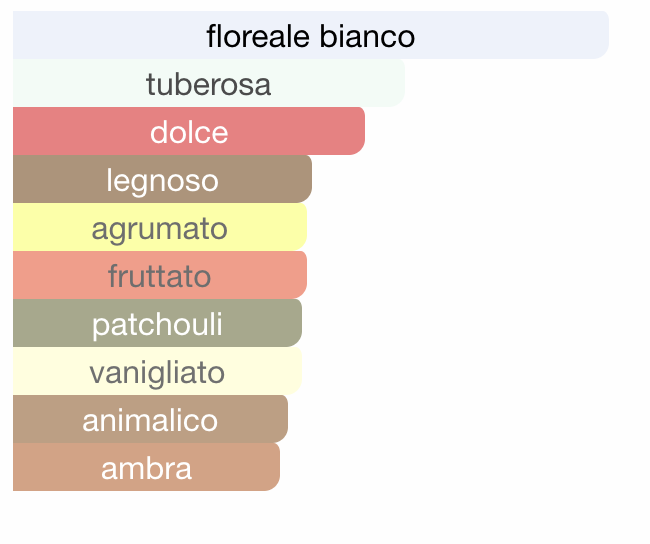Click the floreale bianco accord bar

[x=311, y=35]
